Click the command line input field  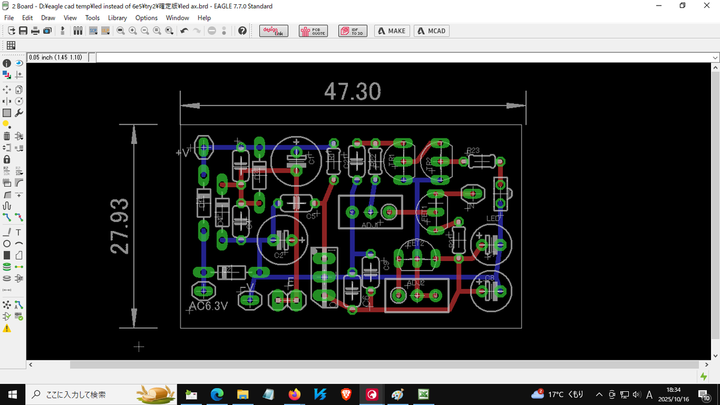click(400, 57)
